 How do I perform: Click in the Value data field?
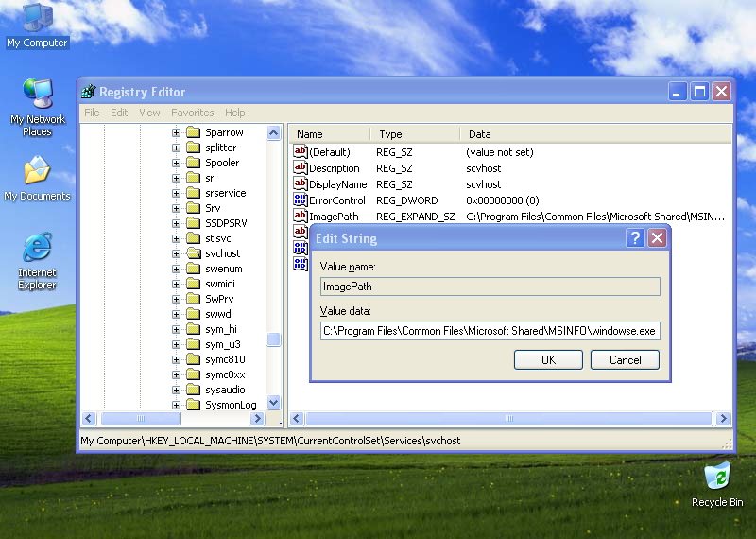click(490, 331)
